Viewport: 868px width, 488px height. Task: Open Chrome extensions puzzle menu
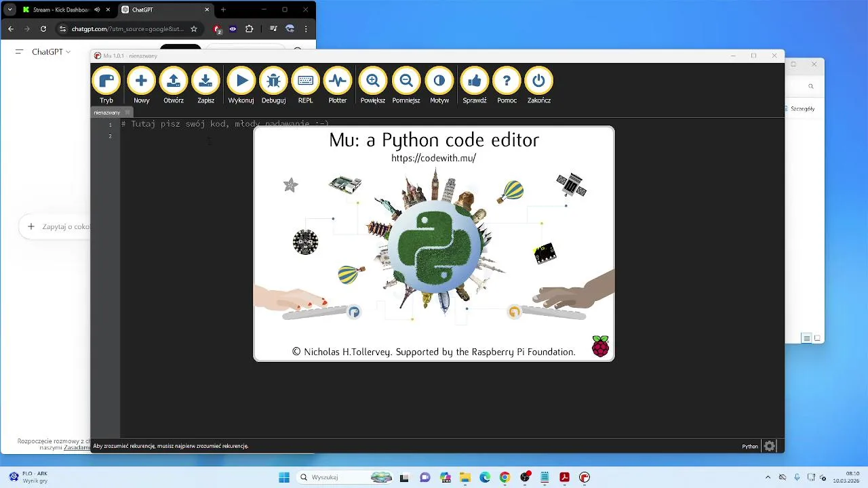(x=249, y=29)
